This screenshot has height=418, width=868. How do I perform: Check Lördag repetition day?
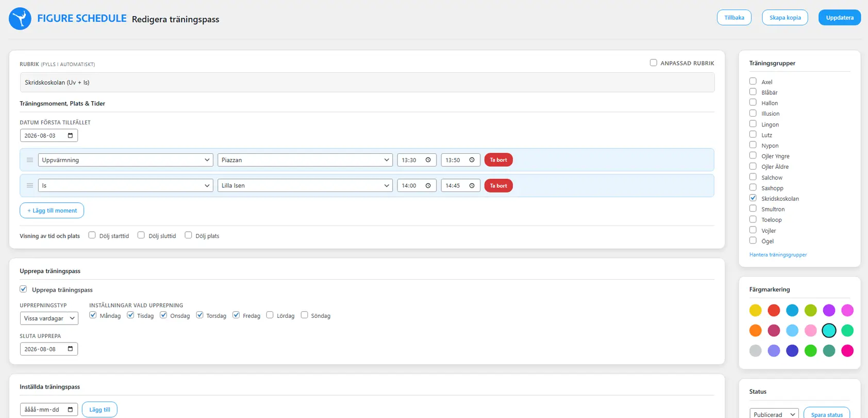pyautogui.click(x=270, y=315)
